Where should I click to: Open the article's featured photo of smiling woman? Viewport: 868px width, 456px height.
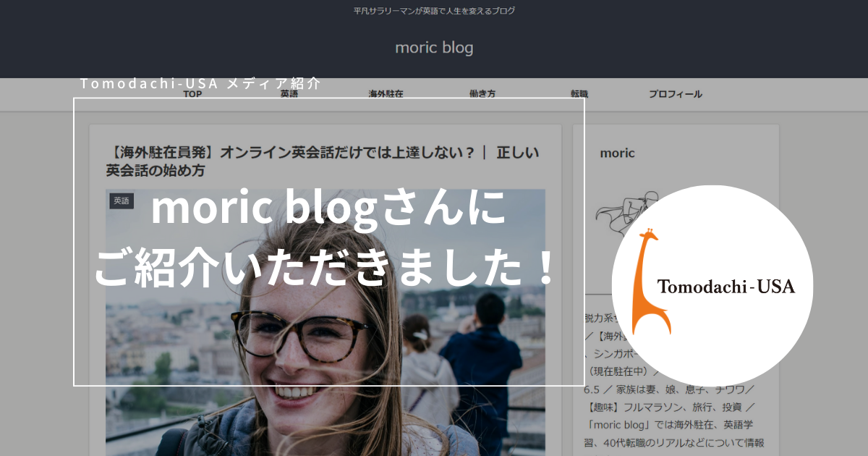pos(325,322)
